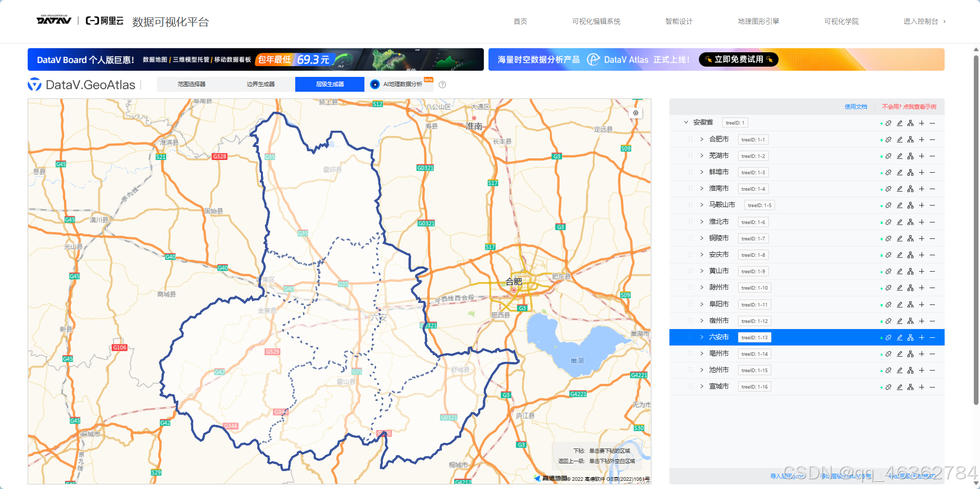
Task: Click the unlink icon for 黄山市 row
Action: (888, 271)
